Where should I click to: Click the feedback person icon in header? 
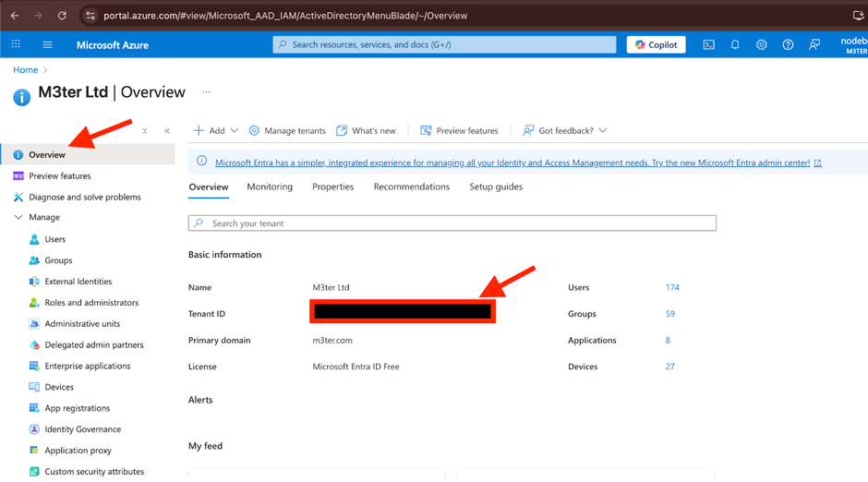[x=814, y=44]
